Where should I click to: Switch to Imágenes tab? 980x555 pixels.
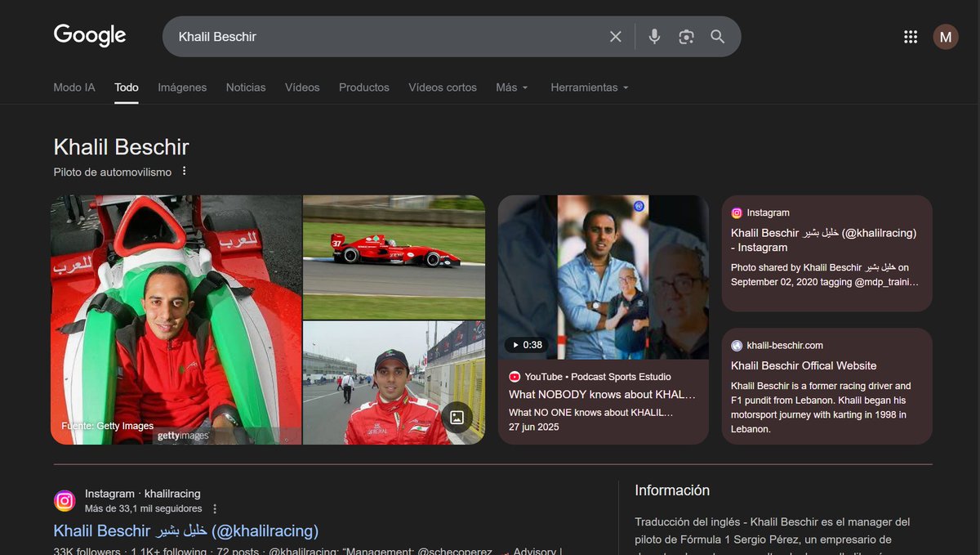[x=182, y=87]
